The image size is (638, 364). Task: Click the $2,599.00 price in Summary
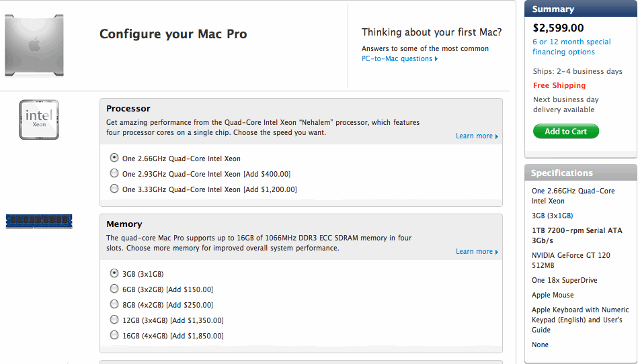558,28
